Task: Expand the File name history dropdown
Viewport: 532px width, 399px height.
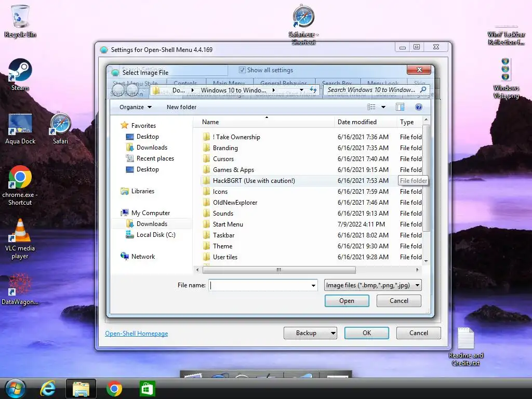Action: point(313,285)
